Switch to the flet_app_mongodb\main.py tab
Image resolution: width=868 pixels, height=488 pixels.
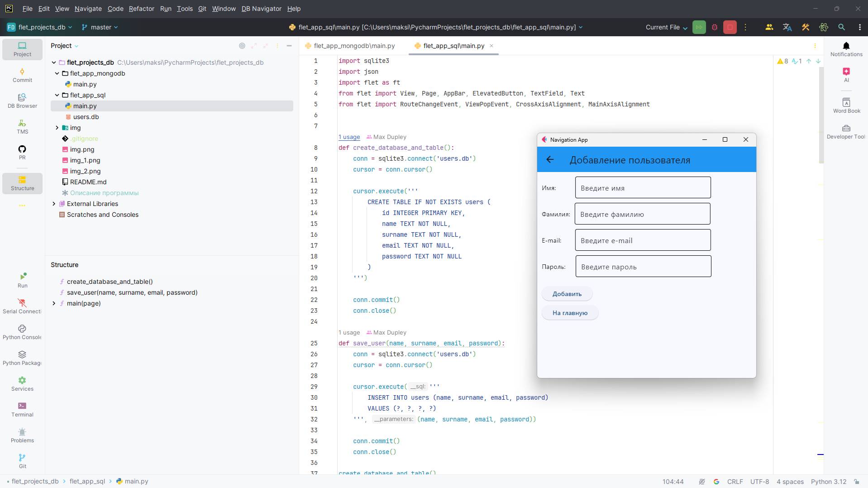click(354, 46)
